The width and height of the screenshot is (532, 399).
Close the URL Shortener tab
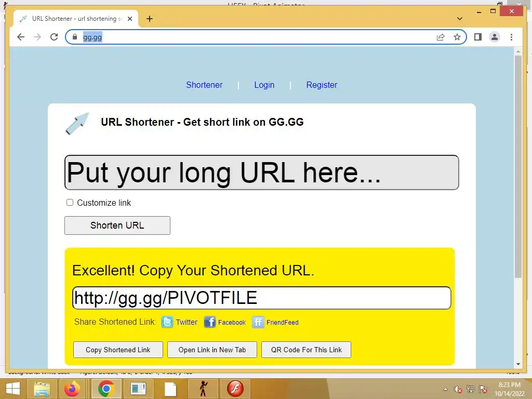(129, 19)
